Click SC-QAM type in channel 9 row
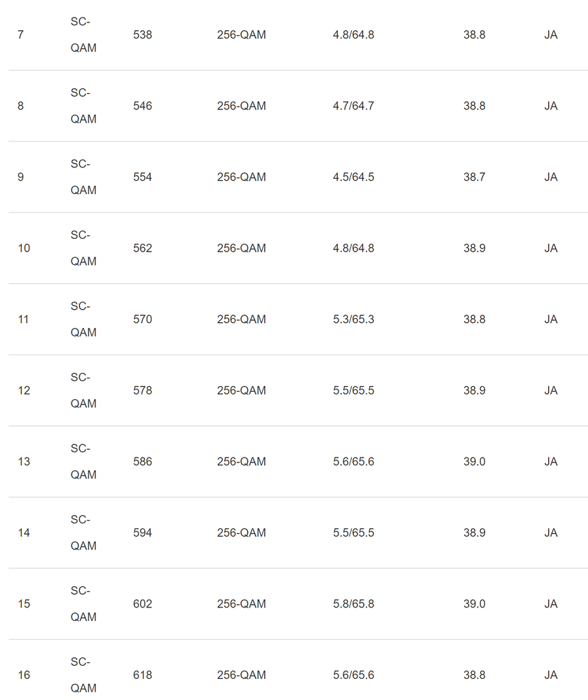 click(83, 177)
